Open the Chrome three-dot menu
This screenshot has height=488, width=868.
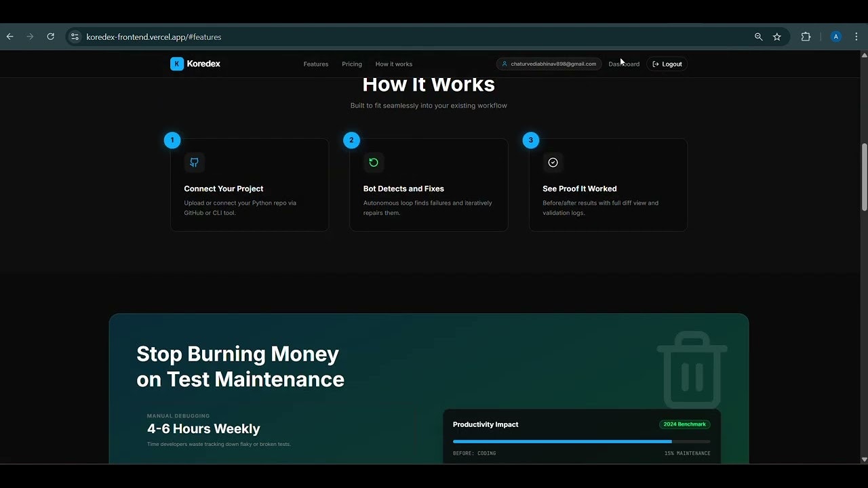pos(857,37)
